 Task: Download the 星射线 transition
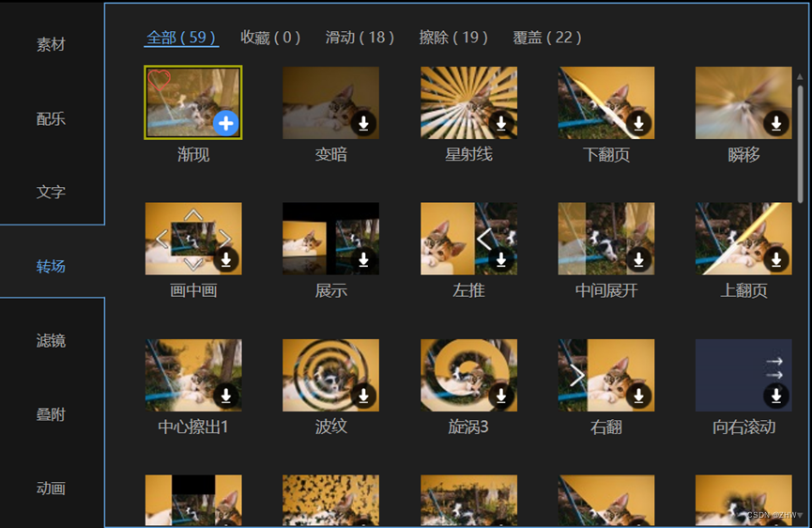click(501, 123)
